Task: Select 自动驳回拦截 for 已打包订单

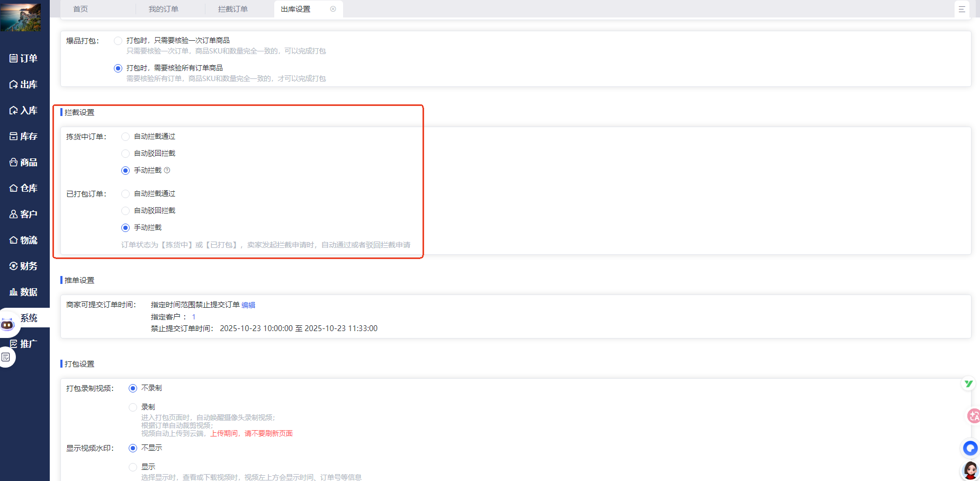Action: [x=125, y=211]
